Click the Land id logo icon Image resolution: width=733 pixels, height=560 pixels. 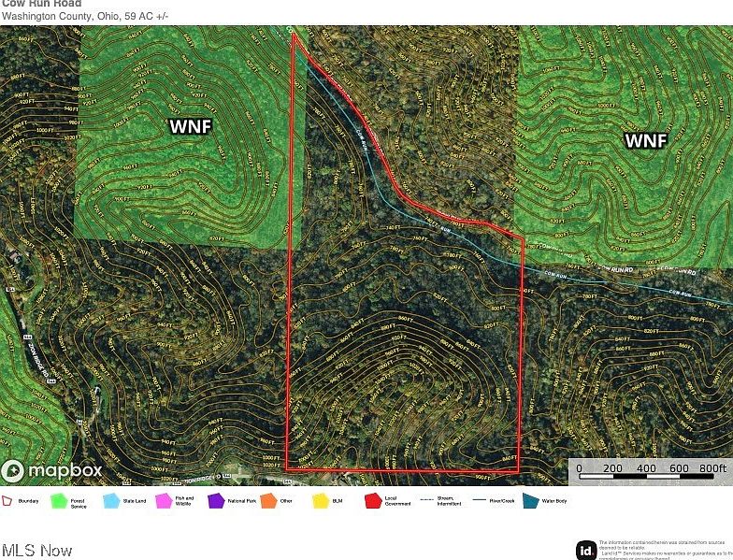(x=586, y=550)
